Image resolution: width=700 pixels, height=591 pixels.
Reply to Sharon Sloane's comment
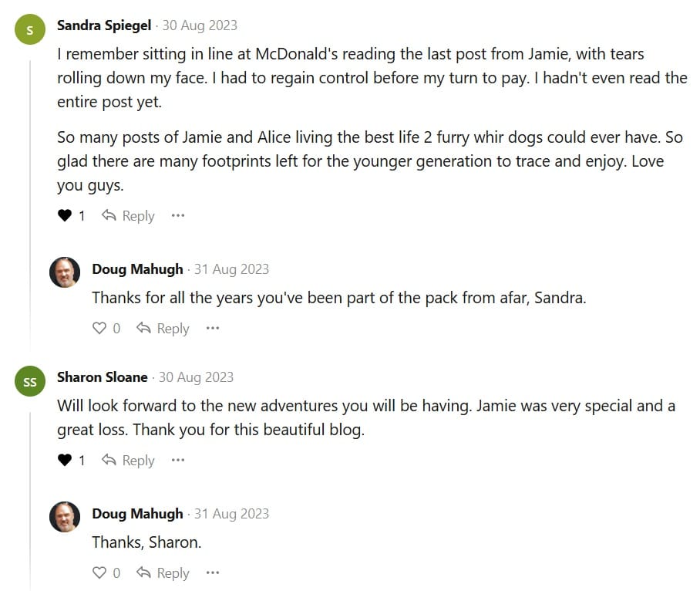pos(129,461)
